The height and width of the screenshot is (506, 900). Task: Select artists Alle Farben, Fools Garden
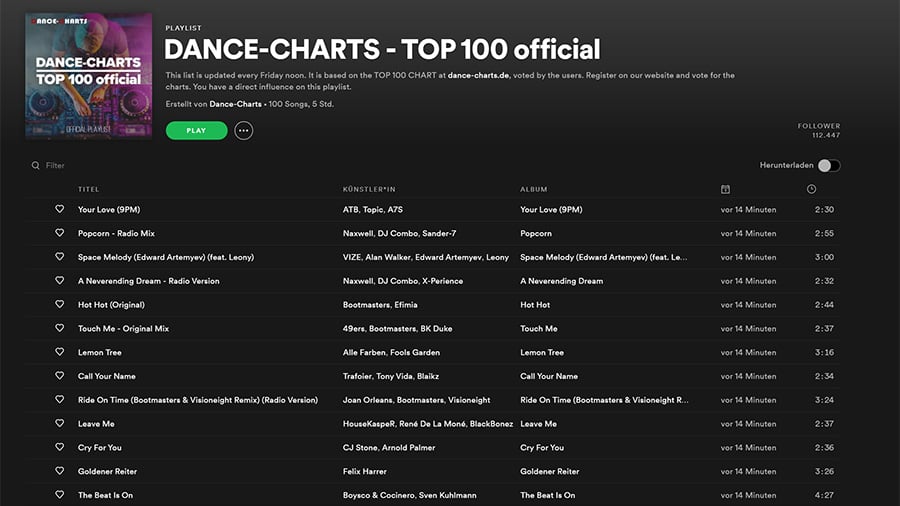pos(391,352)
